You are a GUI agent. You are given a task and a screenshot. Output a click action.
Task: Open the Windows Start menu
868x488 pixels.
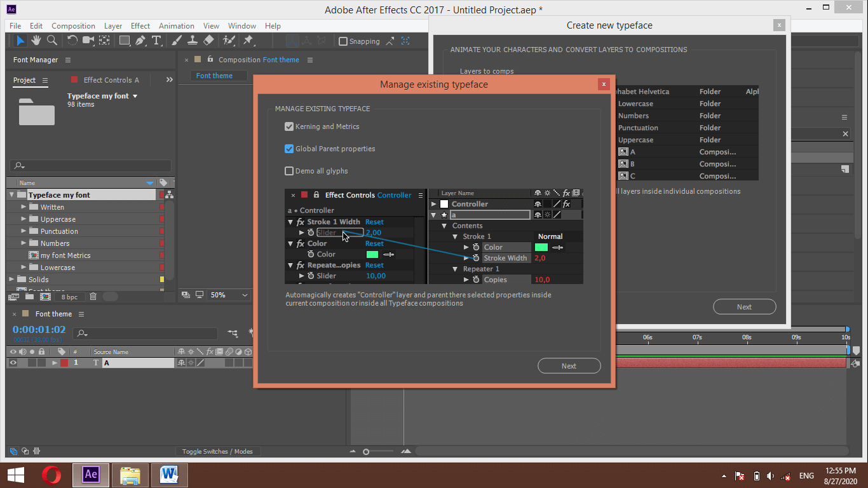(16, 475)
